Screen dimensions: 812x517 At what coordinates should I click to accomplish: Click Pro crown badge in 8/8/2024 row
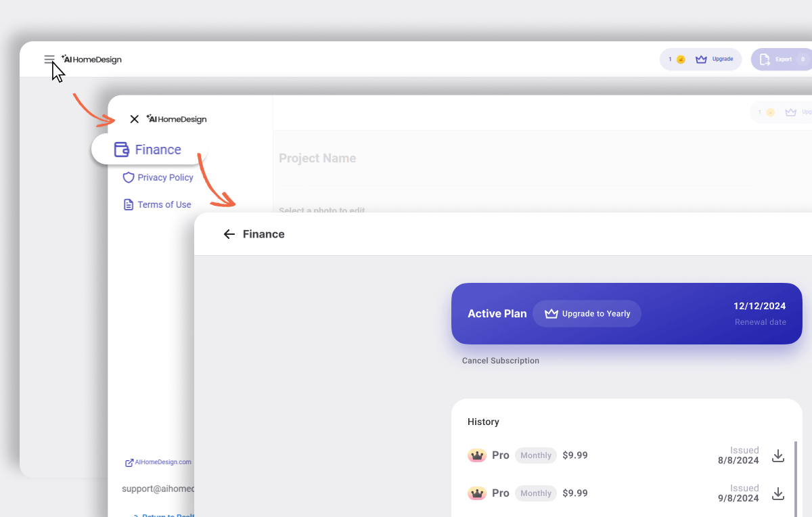tap(477, 455)
